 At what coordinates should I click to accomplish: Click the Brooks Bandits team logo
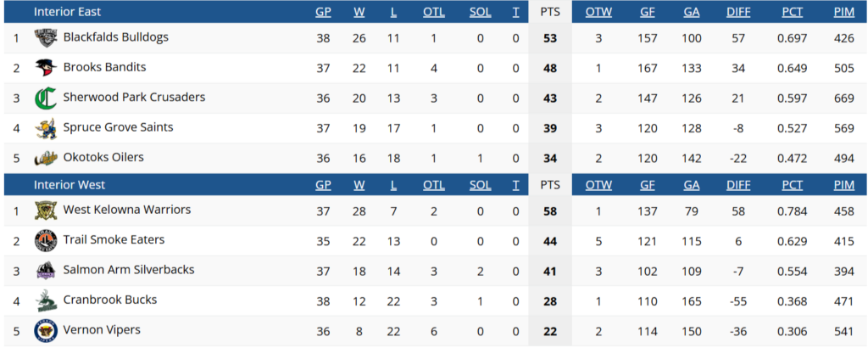click(46, 68)
